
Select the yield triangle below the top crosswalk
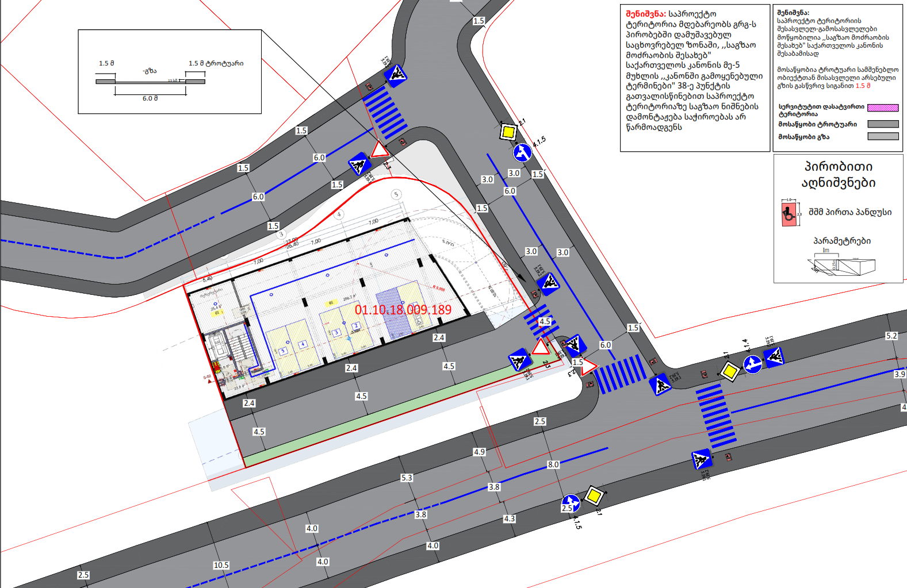pos(379,150)
